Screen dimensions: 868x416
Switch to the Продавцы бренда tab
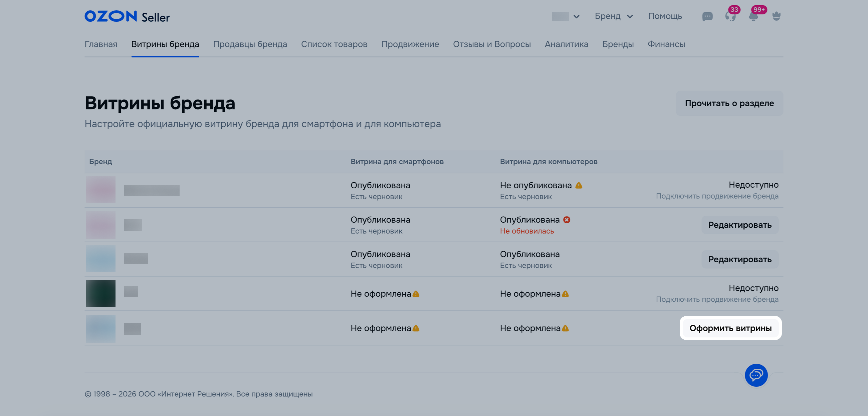tap(250, 44)
